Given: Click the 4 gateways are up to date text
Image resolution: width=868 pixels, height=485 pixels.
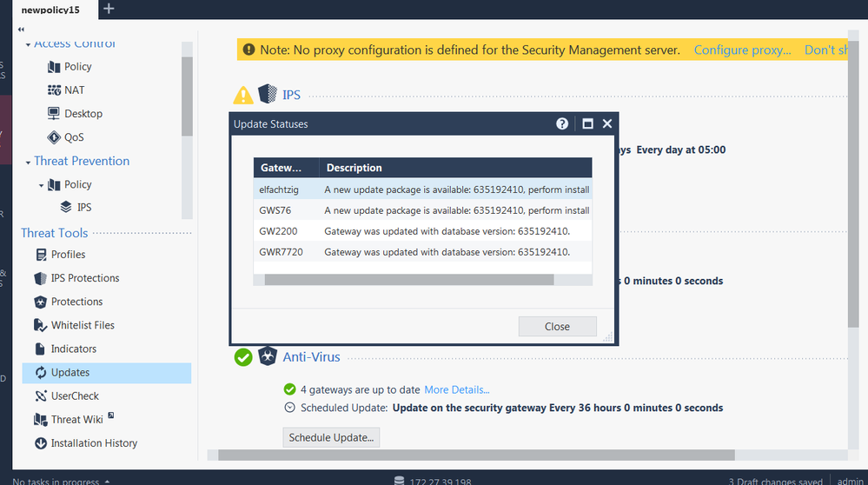Looking at the screenshot, I should (x=361, y=389).
